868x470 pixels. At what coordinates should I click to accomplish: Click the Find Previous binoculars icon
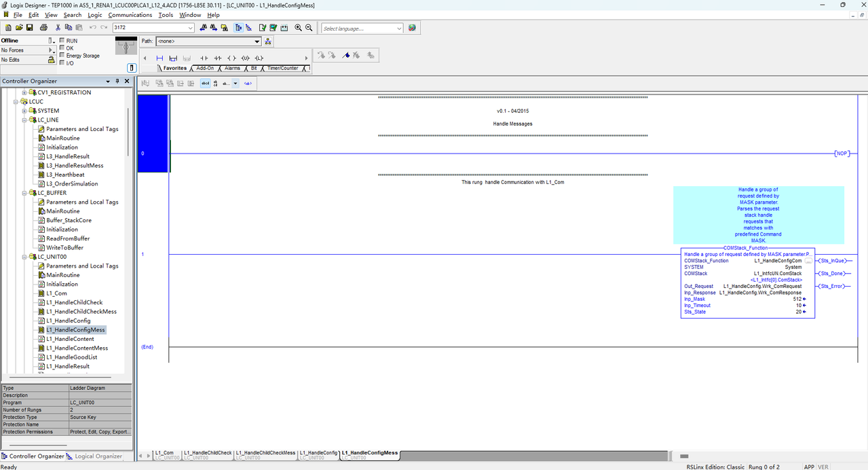click(204, 28)
